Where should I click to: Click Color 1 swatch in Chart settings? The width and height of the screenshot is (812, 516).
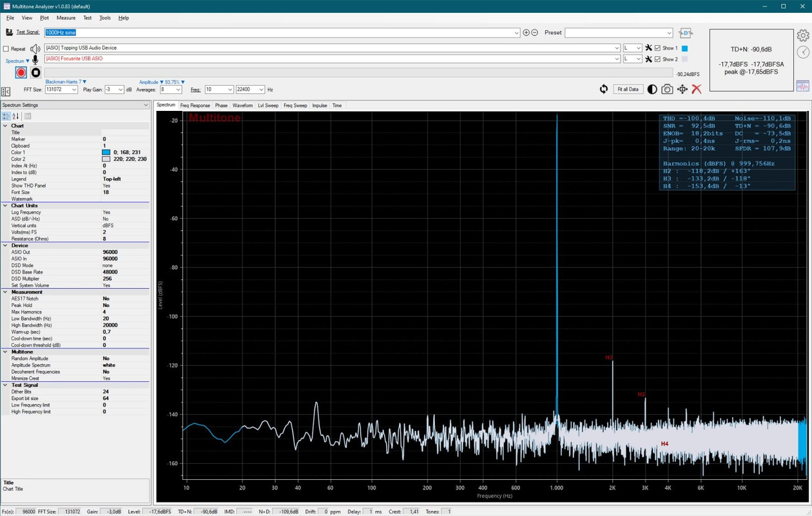[x=106, y=152]
